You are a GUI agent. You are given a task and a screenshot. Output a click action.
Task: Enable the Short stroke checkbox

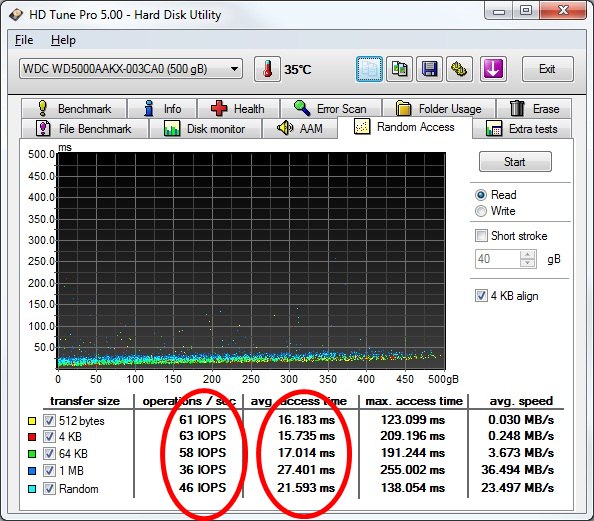[x=481, y=236]
